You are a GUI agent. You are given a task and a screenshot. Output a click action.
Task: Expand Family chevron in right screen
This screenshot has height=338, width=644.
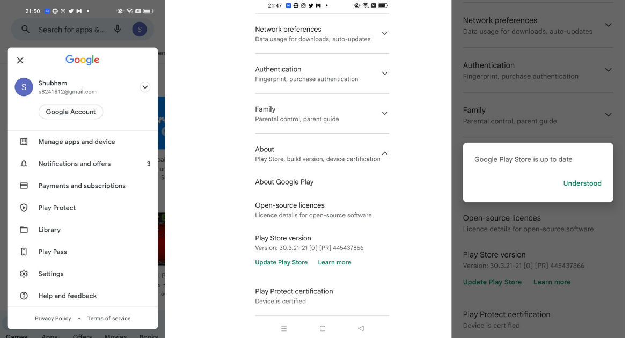(x=608, y=115)
